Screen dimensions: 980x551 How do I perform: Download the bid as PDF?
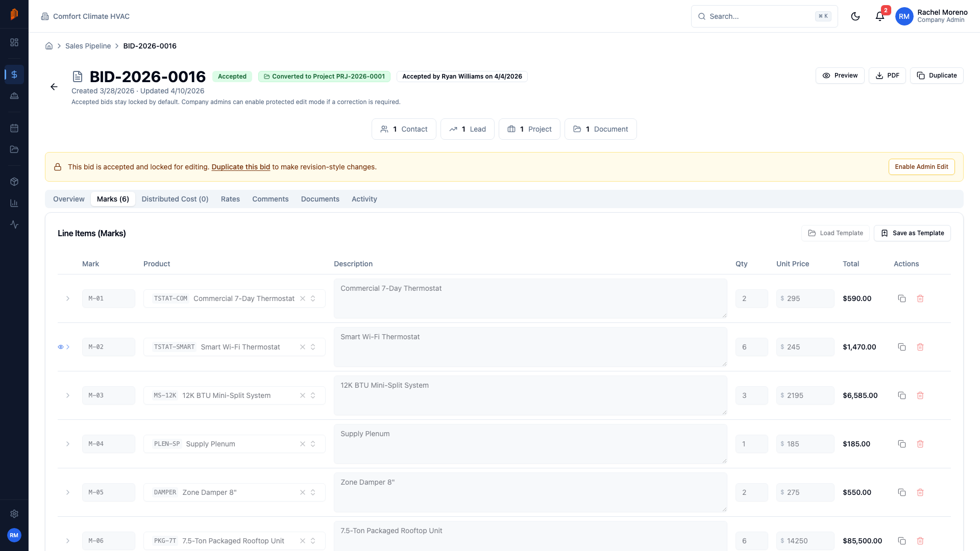(887, 76)
